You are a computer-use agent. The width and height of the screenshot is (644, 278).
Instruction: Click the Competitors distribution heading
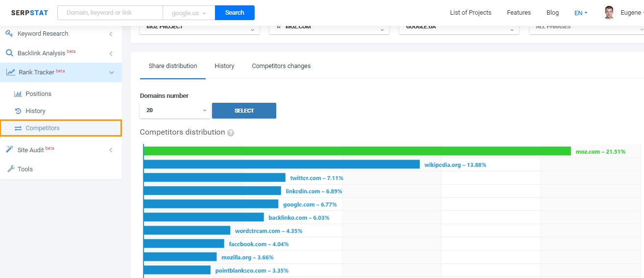182,132
